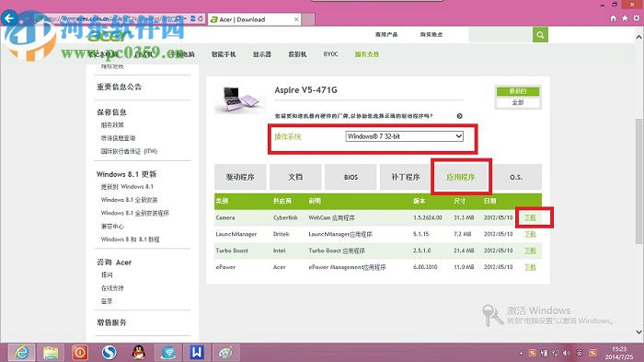This screenshot has width=644, height=362.
Task: Click the Cyberlink cell in Camera row
Action: (285, 217)
